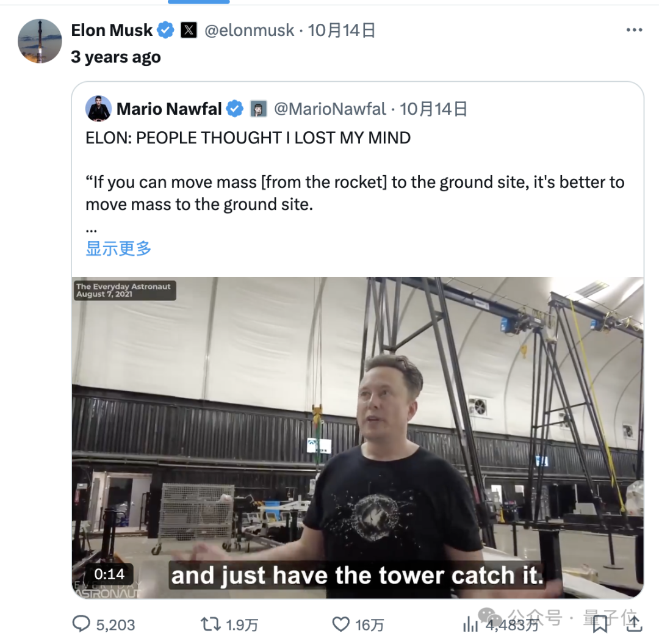Screen dimensions: 659x644
Task: Share the post via the upload arrow icon
Action: [634, 624]
